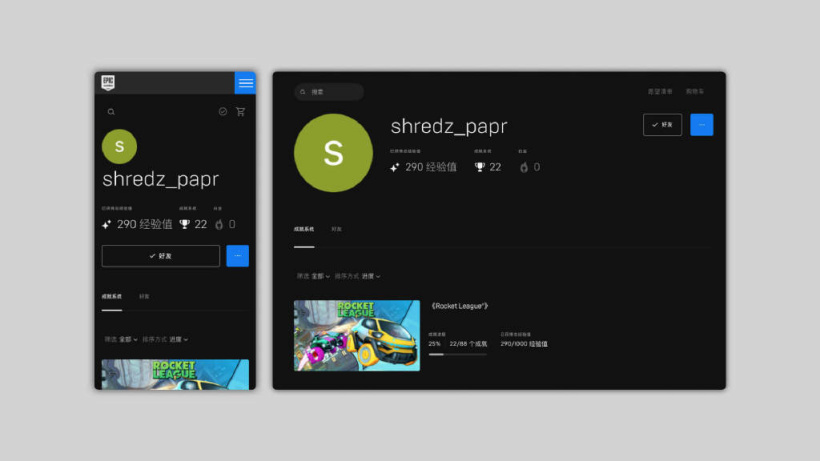Select the 成就系统 tab in mobile view
The height and width of the screenshot is (461, 820).
coord(111,297)
